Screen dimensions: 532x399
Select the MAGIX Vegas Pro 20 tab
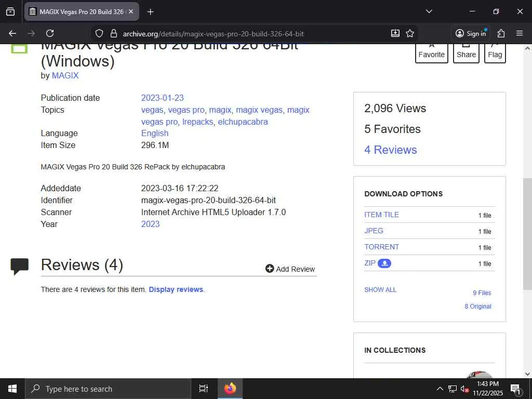[x=82, y=11]
